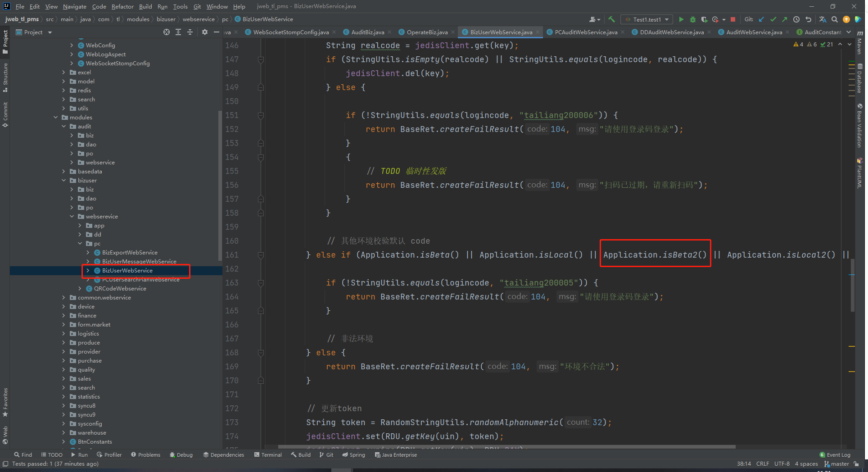Commit changes using the green Git checkmark
This screenshot has width=868, height=472.
pyautogui.click(x=773, y=19)
